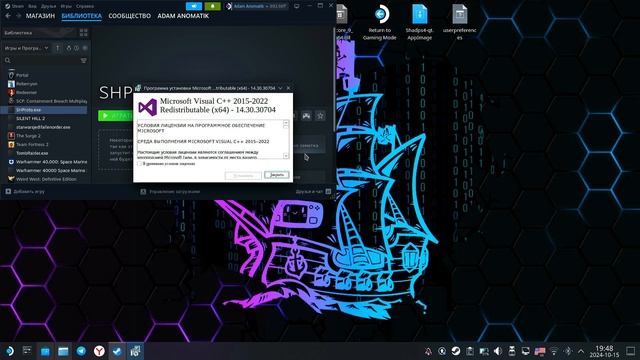Open the Справка menu in Steam
Image resolution: width=640 pixels, height=360 pixels.
pos(85,6)
